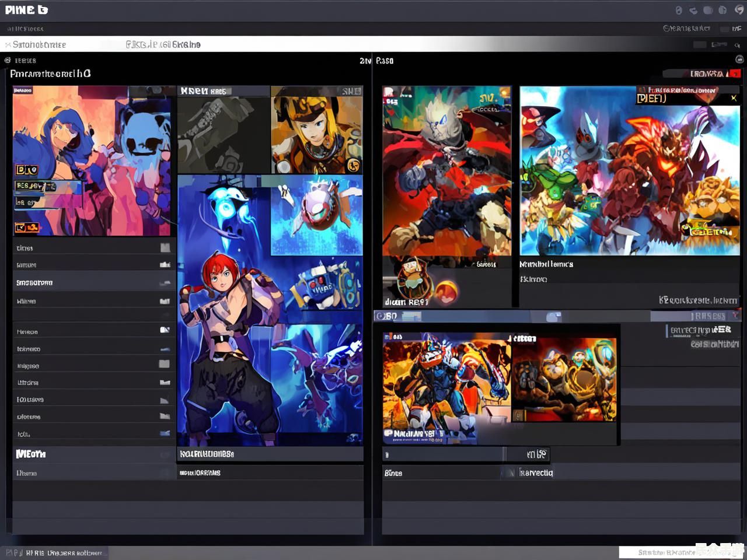Click the white-to-black gradient bar
Screen dimensions: 747x560
click(x=373, y=44)
